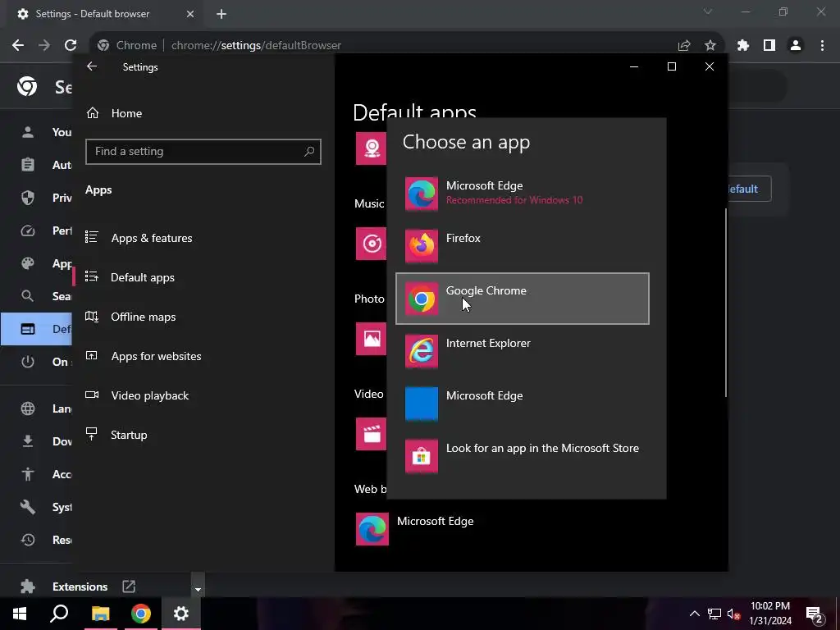Share this page from the Chrome address bar
The image size is (840, 630).
pos(684,46)
